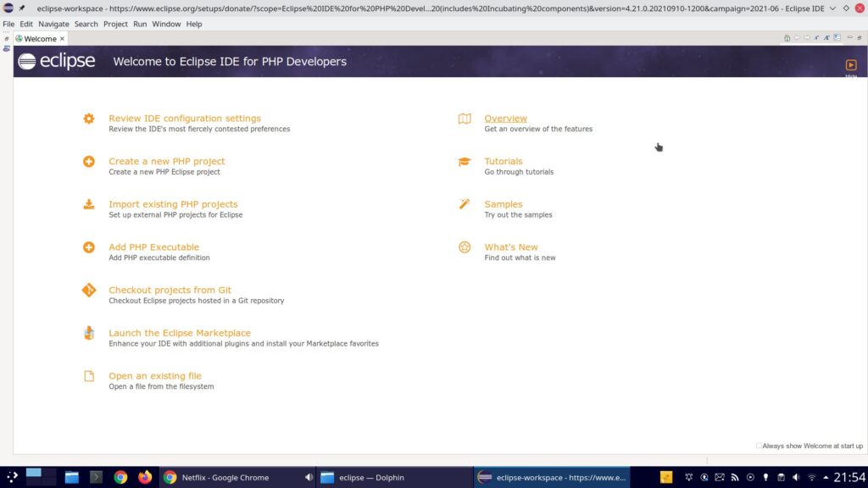Click Create a new PHP project link
Image resolution: width=868 pixels, height=488 pixels.
(167, 162)
